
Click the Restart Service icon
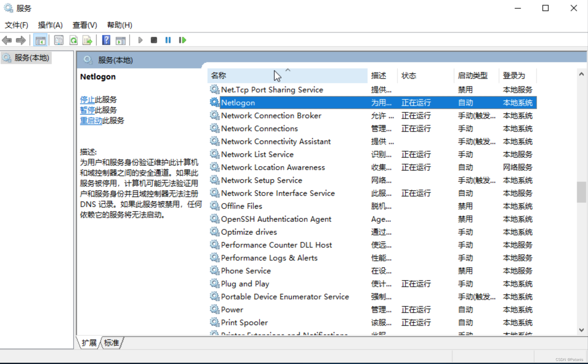[x=182, y=40]
